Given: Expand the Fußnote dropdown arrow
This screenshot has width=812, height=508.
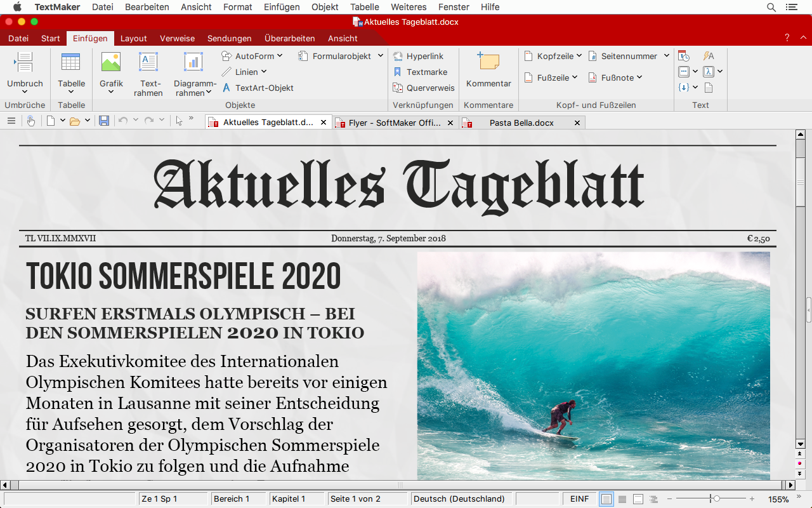Looking at the screenshot, I should click(639, 77).
